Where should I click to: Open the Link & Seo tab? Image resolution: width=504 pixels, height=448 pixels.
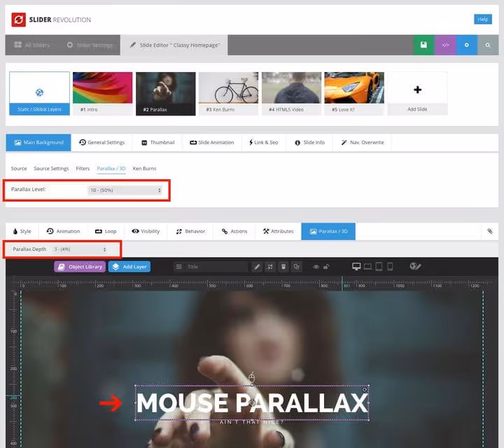(263, 142)
